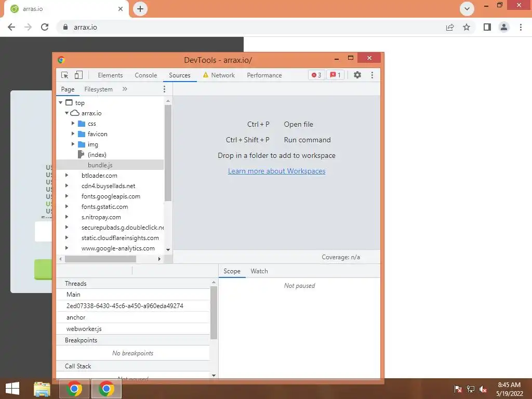The image size is (532, 399).
Task: Open the network tray icon
Action: pyautogui.click(x=471, y=389)
